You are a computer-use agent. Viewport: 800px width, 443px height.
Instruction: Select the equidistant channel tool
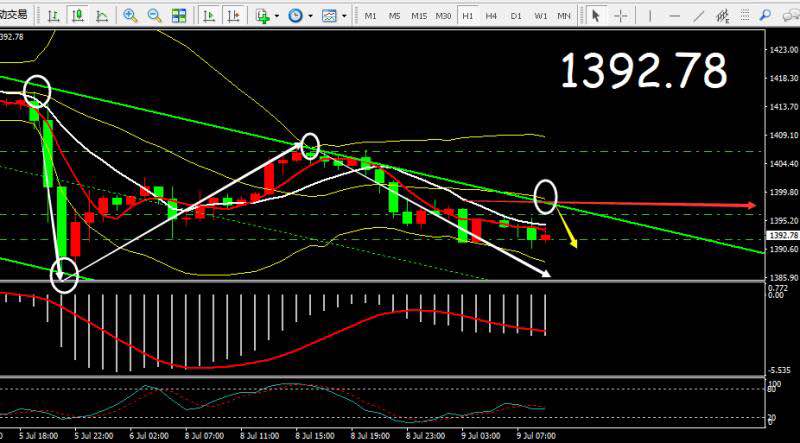pyautogui.click(x=722, y=16)
